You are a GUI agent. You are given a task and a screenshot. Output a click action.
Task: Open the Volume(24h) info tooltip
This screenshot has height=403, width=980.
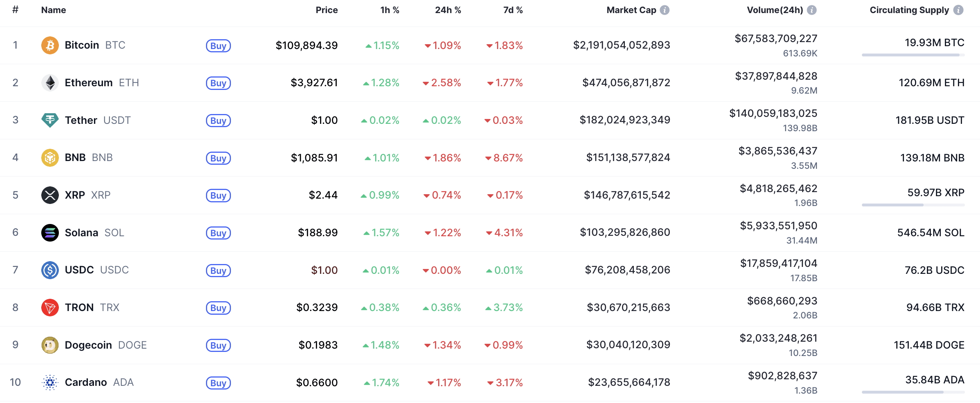coord(811,10)
